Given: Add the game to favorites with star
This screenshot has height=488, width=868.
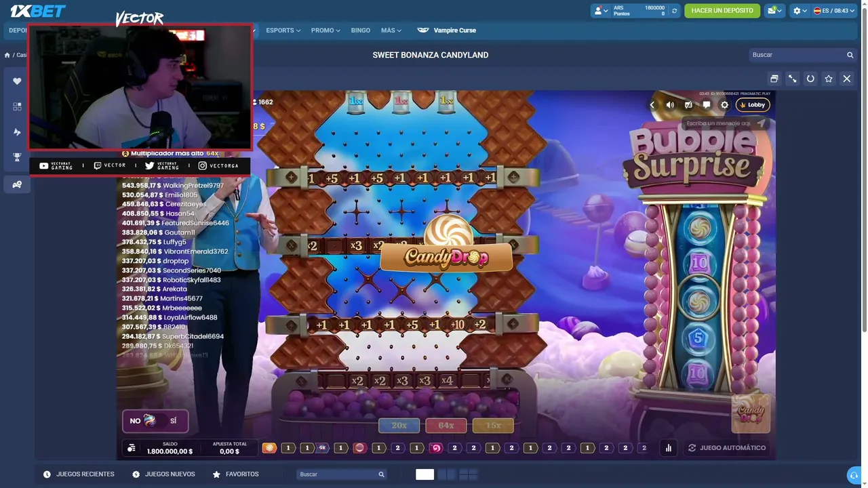Looking at the screenshot, I should pyautogui.click(x=829, y=79).
